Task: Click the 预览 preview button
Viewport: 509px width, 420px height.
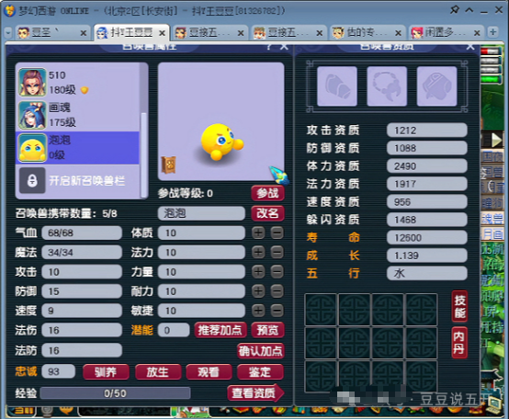Action: coord(267,330)
